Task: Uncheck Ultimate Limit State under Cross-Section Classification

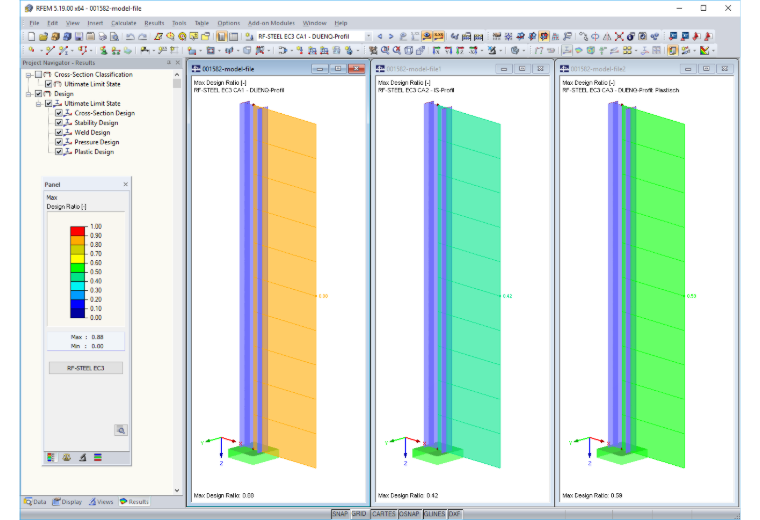Action: point(48,84)
